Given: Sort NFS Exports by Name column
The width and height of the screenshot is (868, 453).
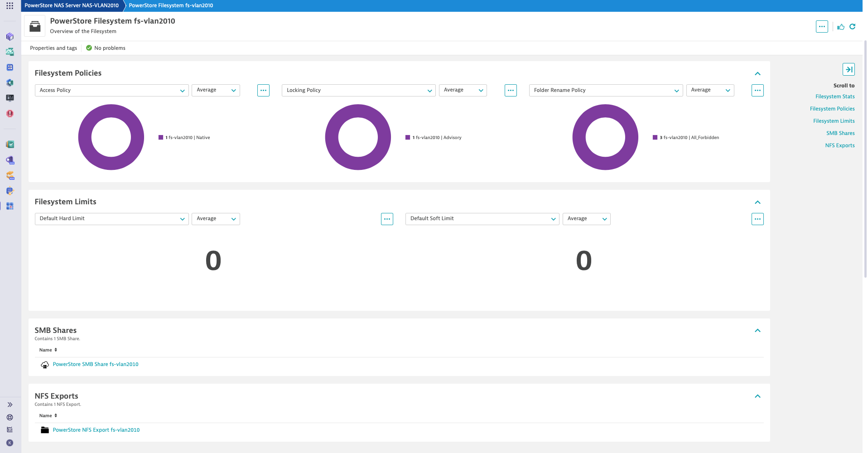Looking at the screenshot, I should click(x=48, y=416).
